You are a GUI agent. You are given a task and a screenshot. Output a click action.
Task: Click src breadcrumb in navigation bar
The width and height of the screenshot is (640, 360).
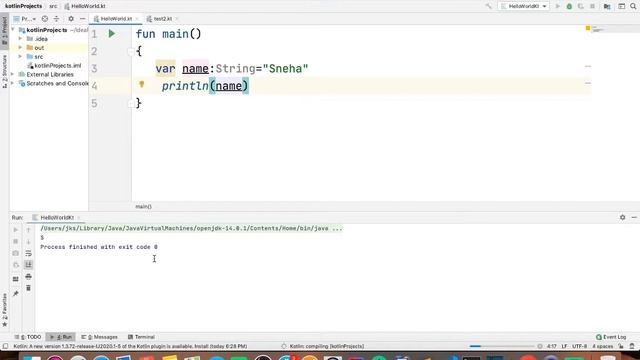click(53, 6)
